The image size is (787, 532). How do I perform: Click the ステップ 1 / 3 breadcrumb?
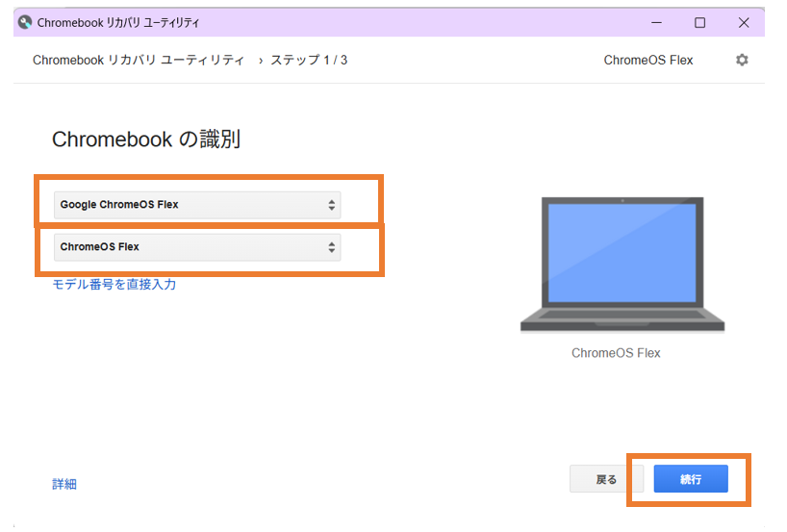tap(308, 60)
